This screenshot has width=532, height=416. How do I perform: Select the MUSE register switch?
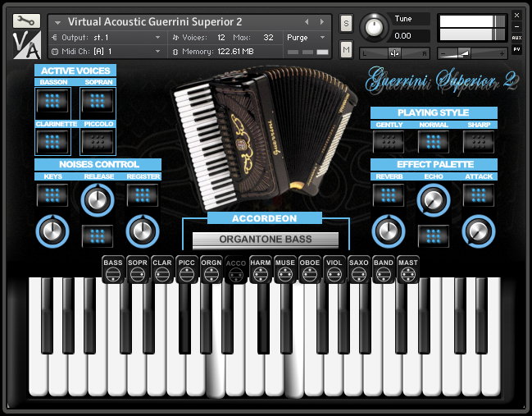point(285,270)
